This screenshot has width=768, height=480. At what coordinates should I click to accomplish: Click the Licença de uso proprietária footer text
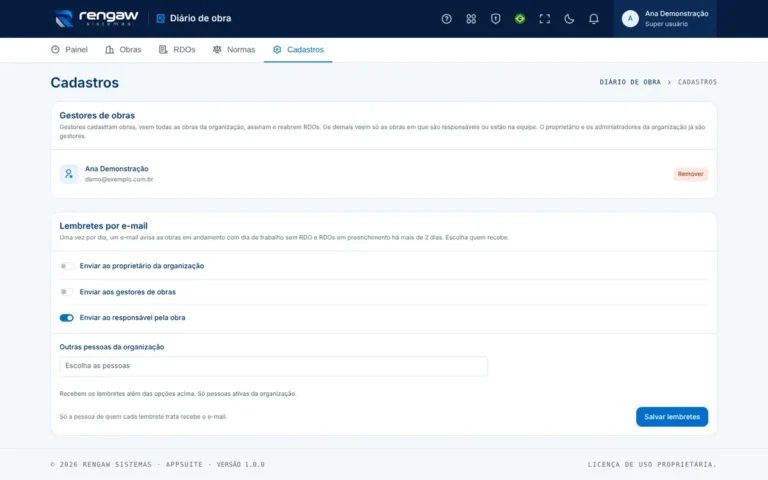coord(652,464)
